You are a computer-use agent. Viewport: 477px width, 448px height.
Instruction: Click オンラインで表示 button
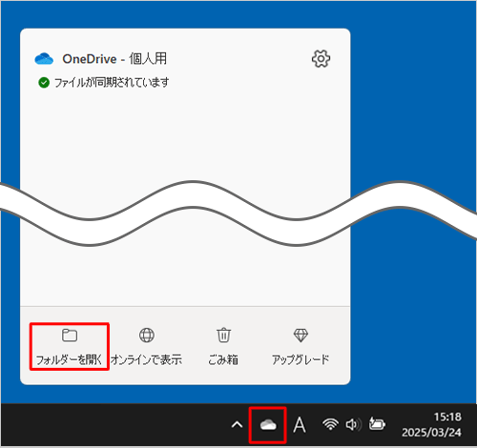[x=146, y=346]
